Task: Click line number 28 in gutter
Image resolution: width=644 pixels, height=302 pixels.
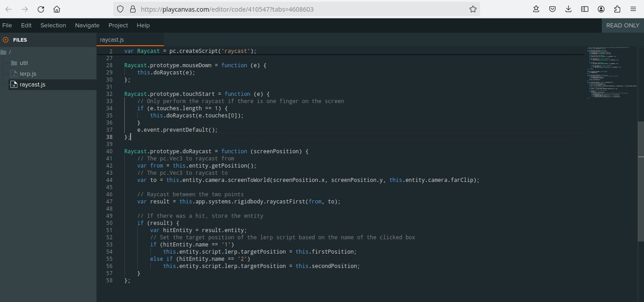Action: pos(110,65)
